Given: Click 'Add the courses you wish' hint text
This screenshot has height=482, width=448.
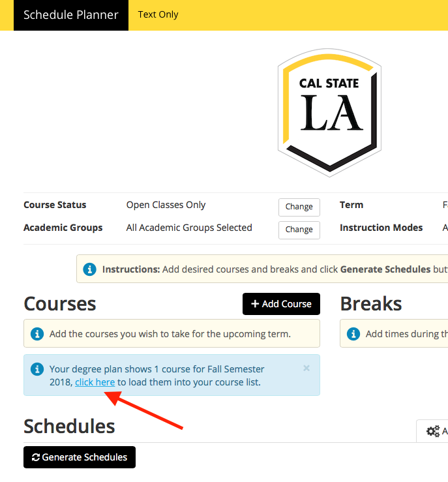Looking at the screenshot, I should click(x=170, y=334).
